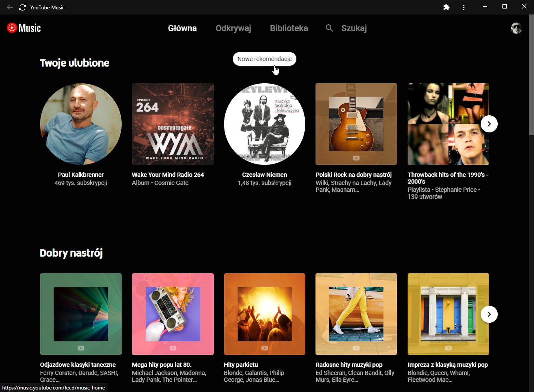Open Polski Rock na dobry nastrój title
This screenshot has width=534, height=392.
click(354, 175)
